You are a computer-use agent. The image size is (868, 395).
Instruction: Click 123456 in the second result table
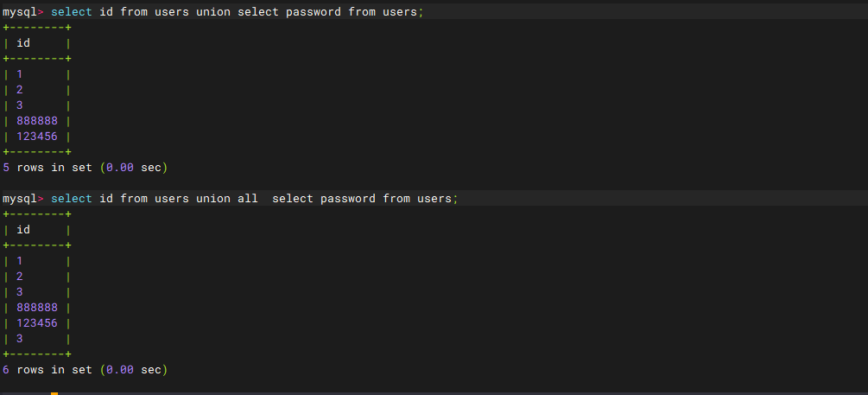click(37, 323)
